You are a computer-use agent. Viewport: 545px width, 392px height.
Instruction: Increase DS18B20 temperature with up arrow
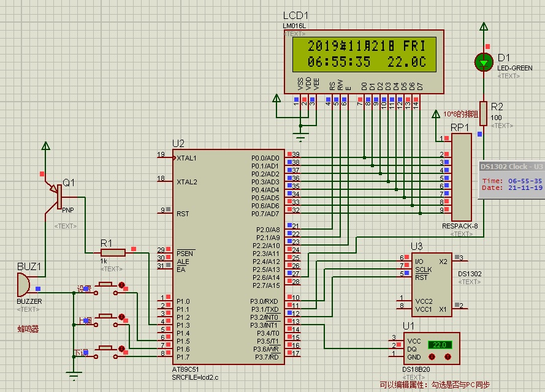(x=448, y=356)
